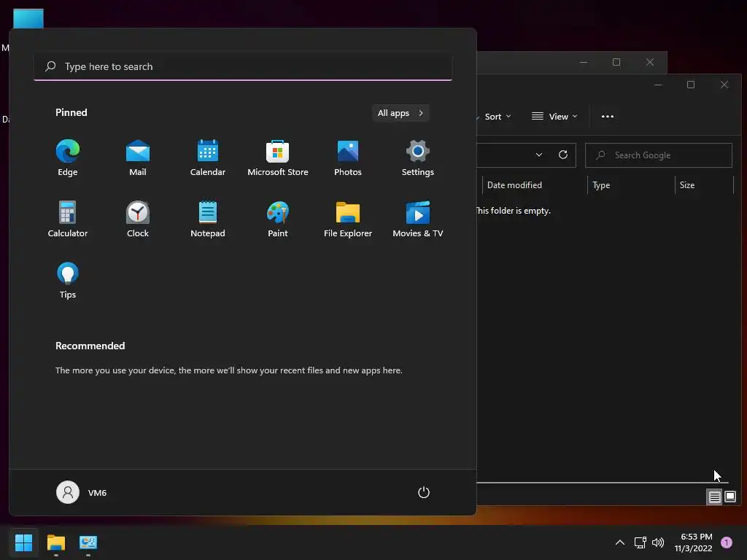This screenshot has height=560, width=747.
Task: Open the Clock app
Action: coord(138,219)
